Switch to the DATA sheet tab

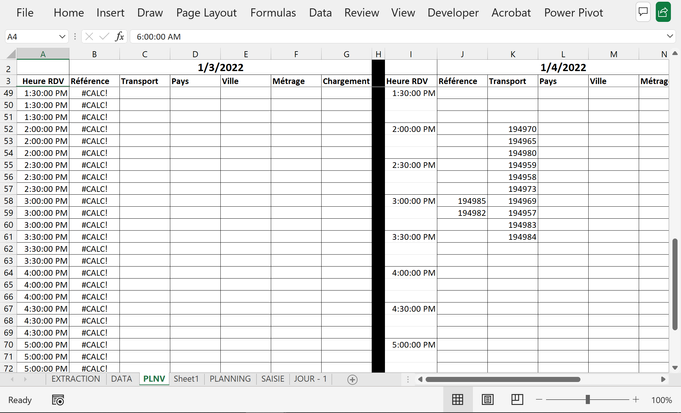point(121,379)
